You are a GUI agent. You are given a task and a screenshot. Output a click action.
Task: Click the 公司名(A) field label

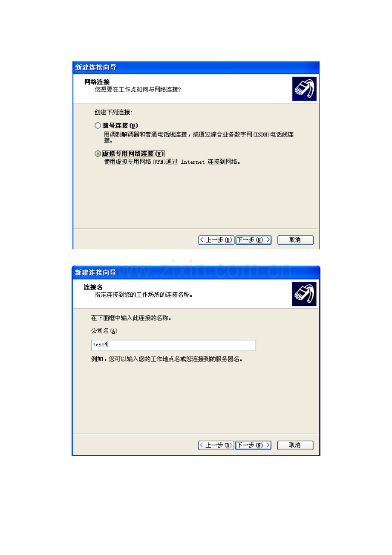point(104,331)
